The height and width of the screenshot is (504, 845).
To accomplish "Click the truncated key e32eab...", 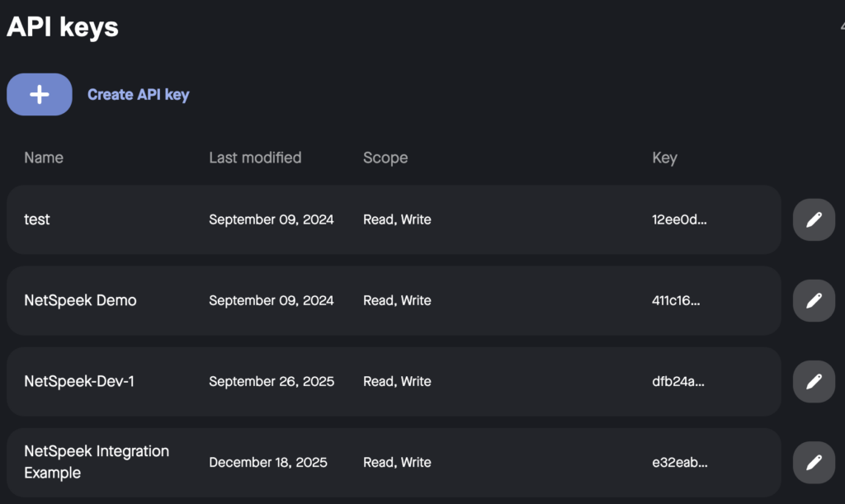I will (679, 462).
